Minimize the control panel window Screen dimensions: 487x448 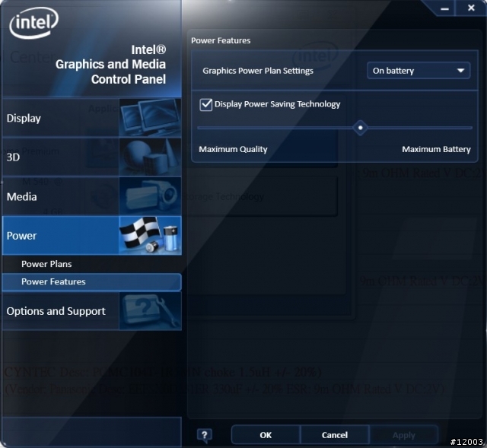pos(444,8)
